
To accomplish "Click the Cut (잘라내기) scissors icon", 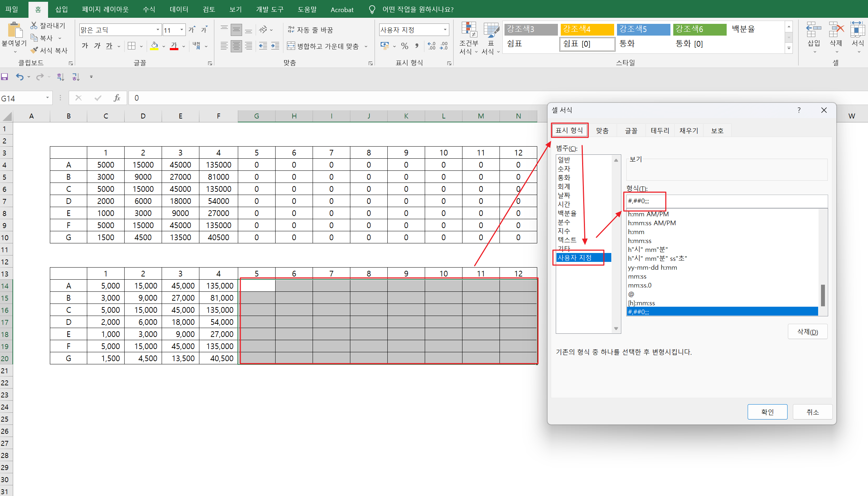I will coord(34,25).
